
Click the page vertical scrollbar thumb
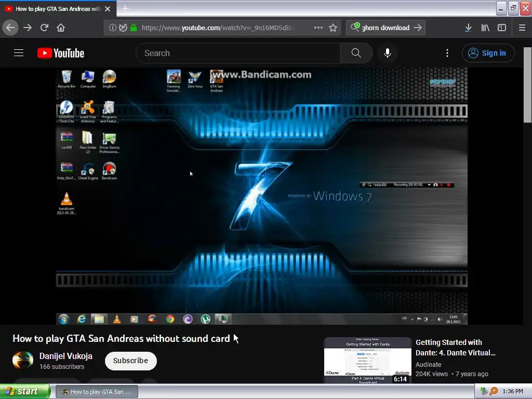(x=528, y=85)
